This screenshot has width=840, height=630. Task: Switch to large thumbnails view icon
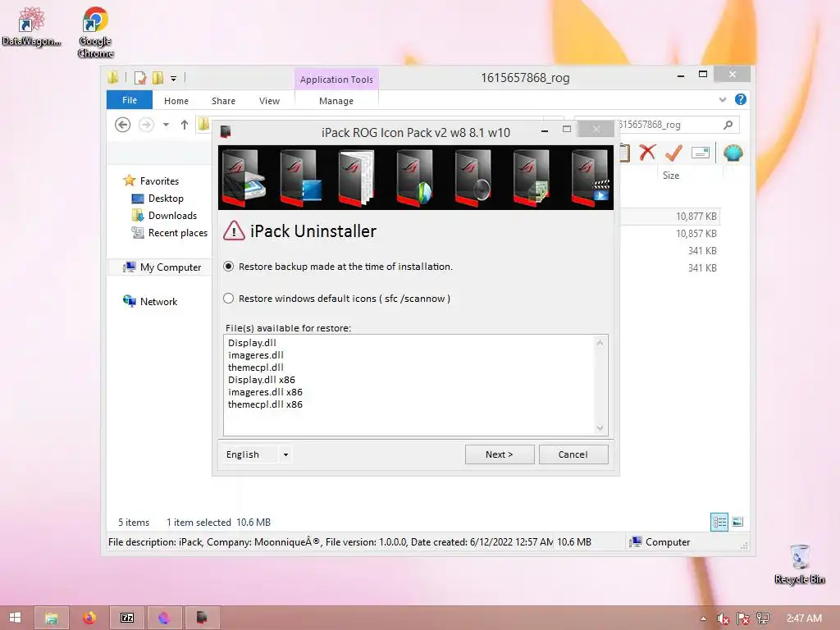(x=737, y=522)
